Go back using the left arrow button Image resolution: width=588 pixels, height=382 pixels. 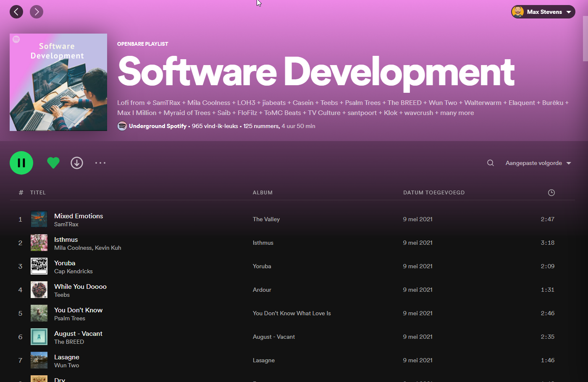click(16, 12)
